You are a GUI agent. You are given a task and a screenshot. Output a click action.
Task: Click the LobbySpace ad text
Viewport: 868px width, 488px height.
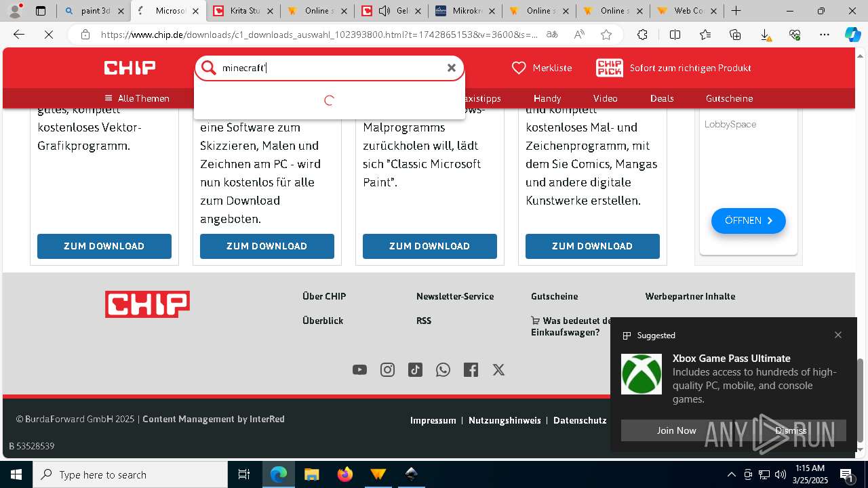click(x=730, y=124)
